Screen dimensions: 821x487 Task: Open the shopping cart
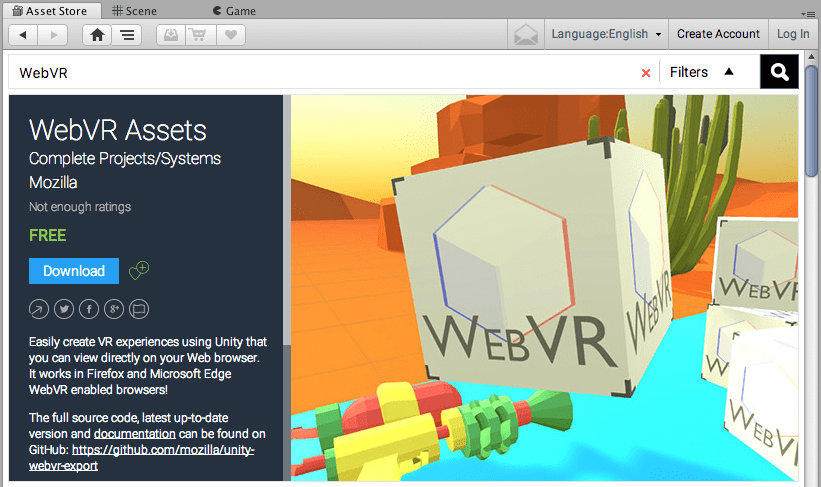(x=199, y=35)
